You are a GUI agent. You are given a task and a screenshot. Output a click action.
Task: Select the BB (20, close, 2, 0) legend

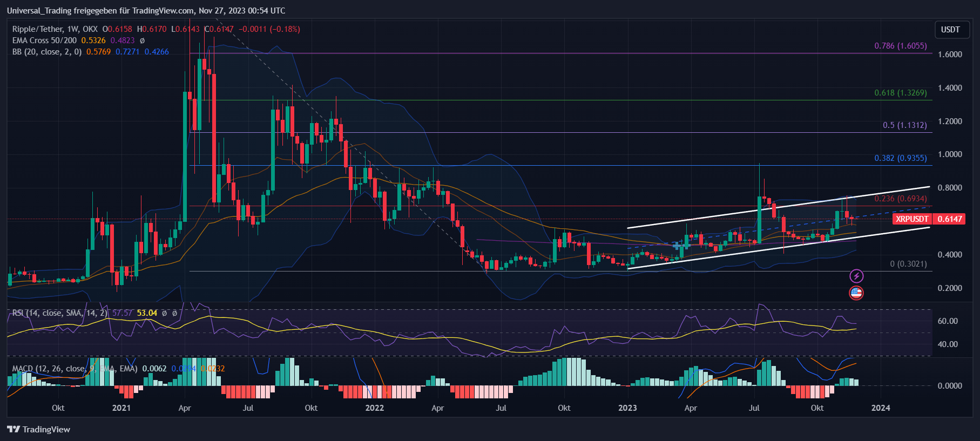click(x=47, y=52)
